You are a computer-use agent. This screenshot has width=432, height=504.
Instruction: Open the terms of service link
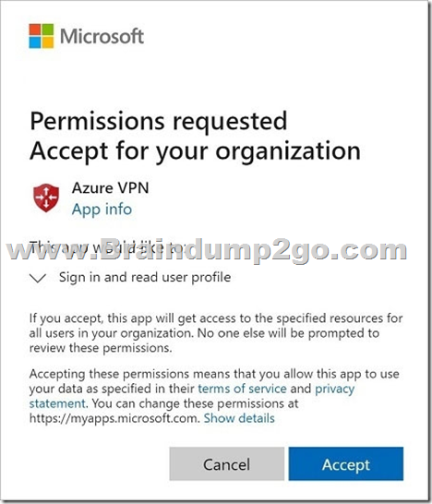(x=242, y=389)
